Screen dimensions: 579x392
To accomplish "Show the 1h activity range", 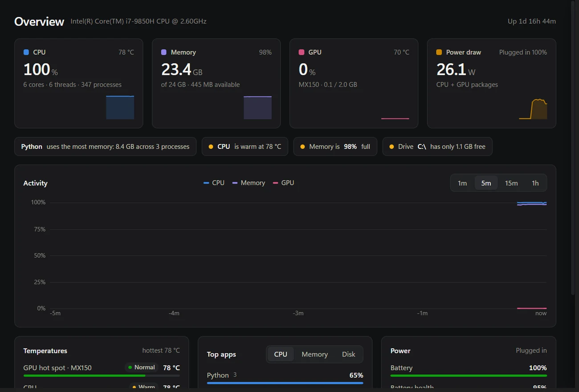I will tap(535, 183).
